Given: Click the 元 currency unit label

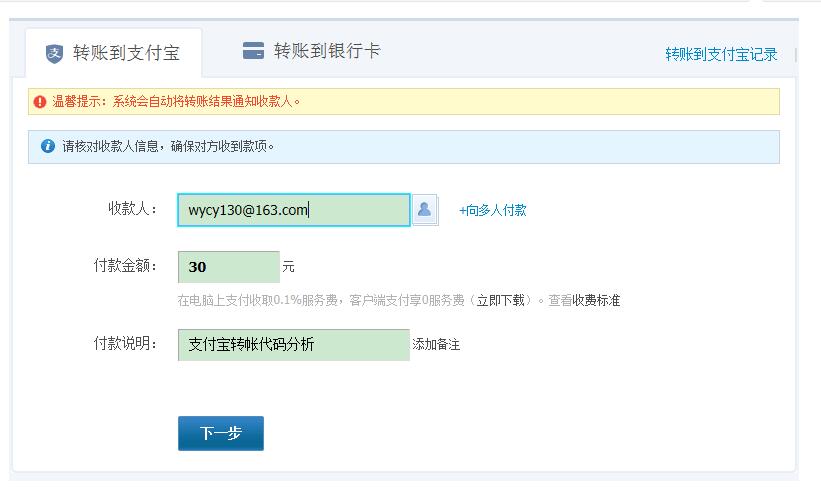Looking at the screenshot, I should point(289,267).
